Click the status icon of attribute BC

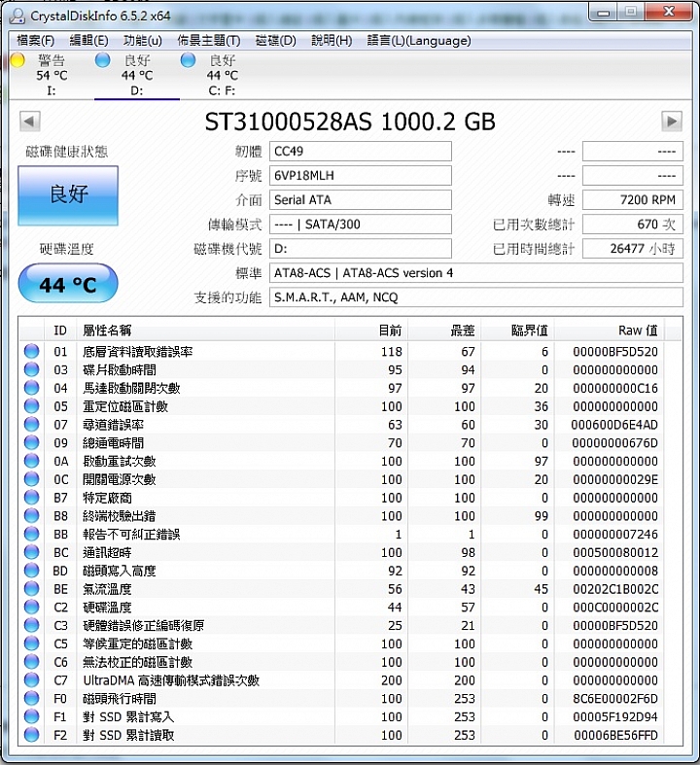[x=32, y=552]
